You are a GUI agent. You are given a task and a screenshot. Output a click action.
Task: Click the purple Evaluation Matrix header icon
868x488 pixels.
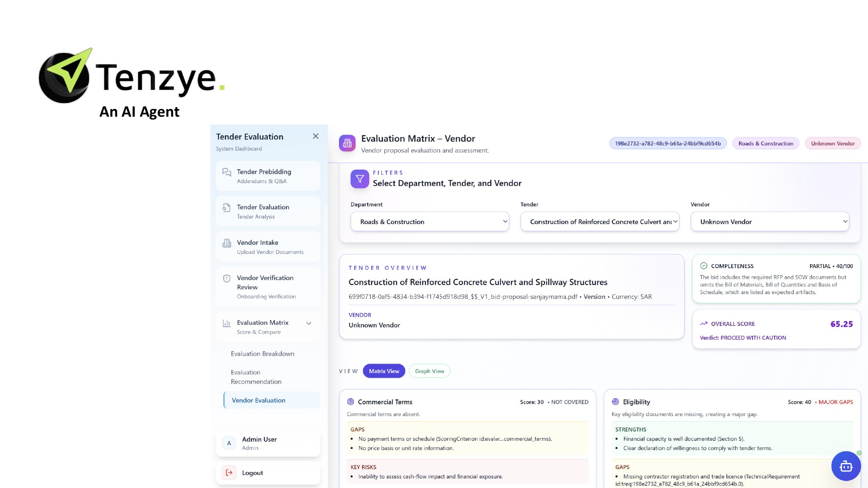coord(347,143)
